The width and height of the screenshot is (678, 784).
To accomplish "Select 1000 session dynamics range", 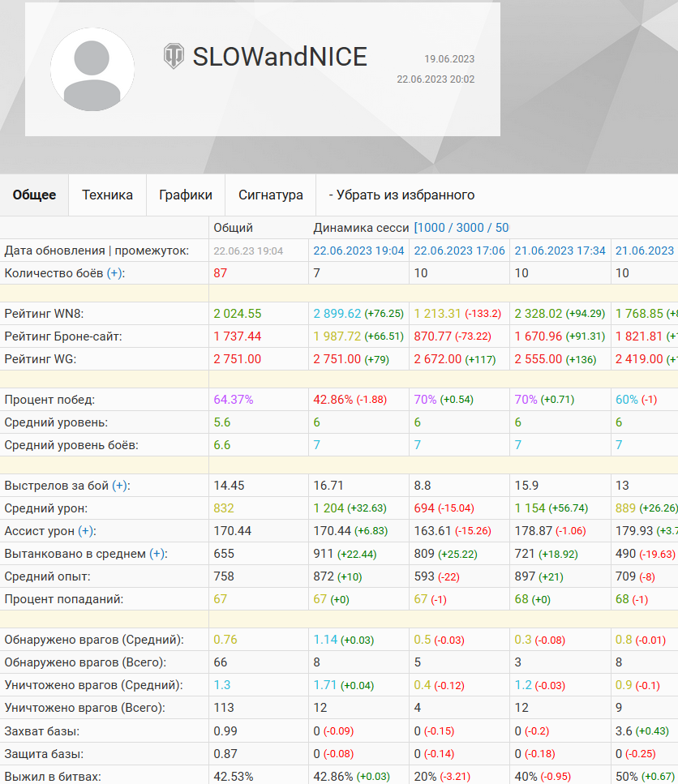I will click(431, 228).
